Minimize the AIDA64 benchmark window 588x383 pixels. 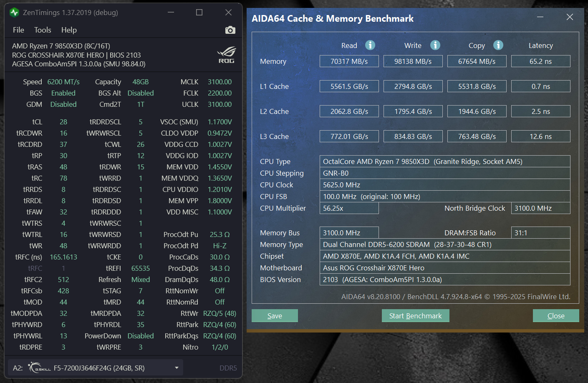click(x=540, y=17)
